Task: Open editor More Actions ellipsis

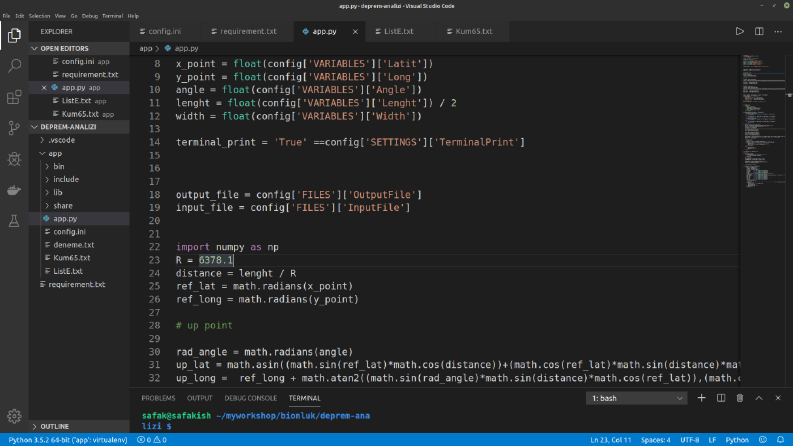Action: (778, 31)
